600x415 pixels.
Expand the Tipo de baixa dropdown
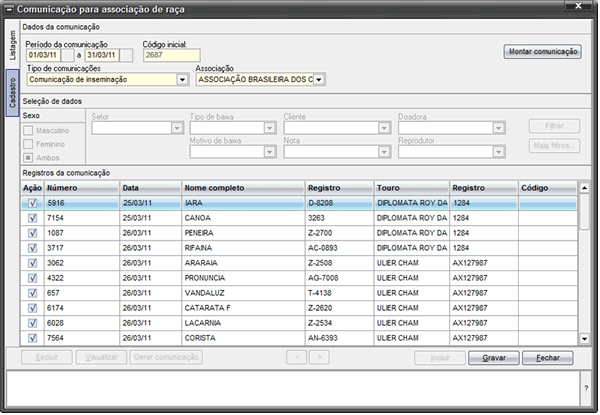(270, 128)
